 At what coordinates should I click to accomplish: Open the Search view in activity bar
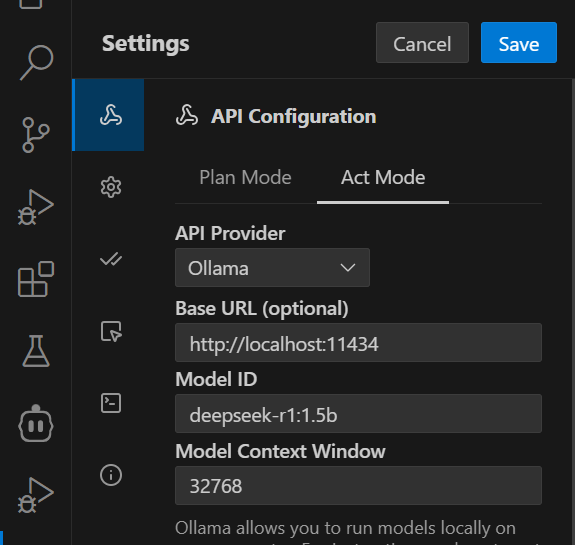click(36, 62)
